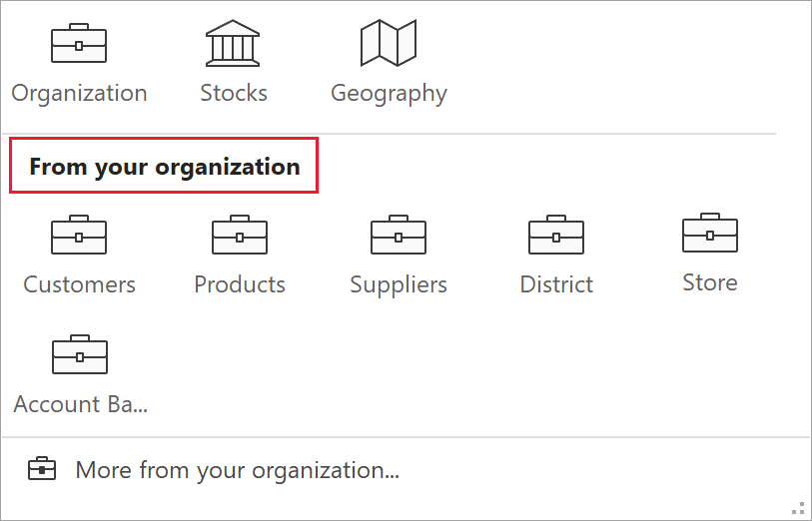Image resolution: width=812 pixels, height=521 pixels.
Task: Choose the District text label
Action: [556, 284]
